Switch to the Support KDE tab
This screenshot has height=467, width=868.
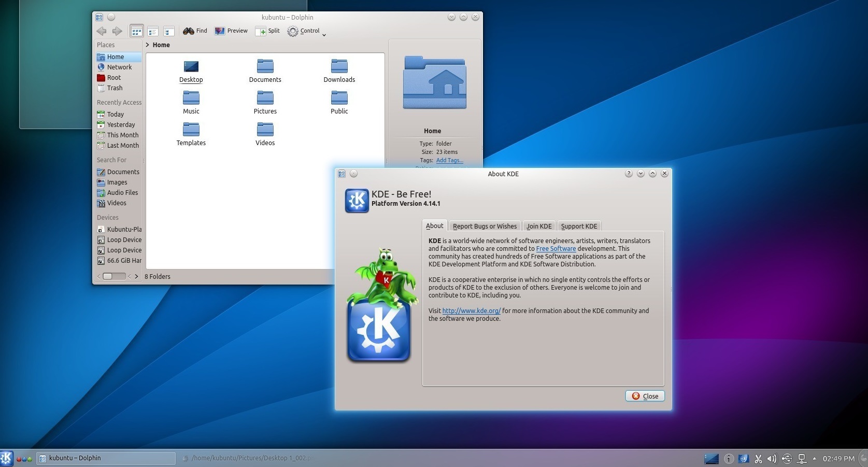pos(579,227)
